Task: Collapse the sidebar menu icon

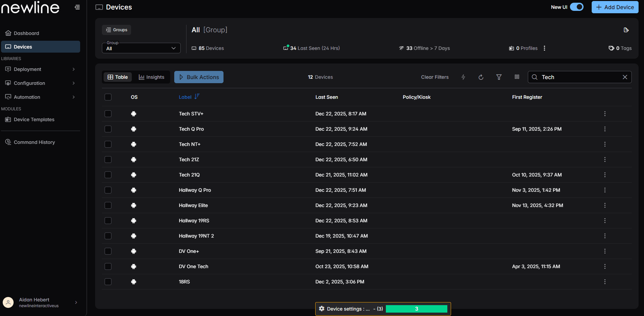Action: [x=77, y=7]
